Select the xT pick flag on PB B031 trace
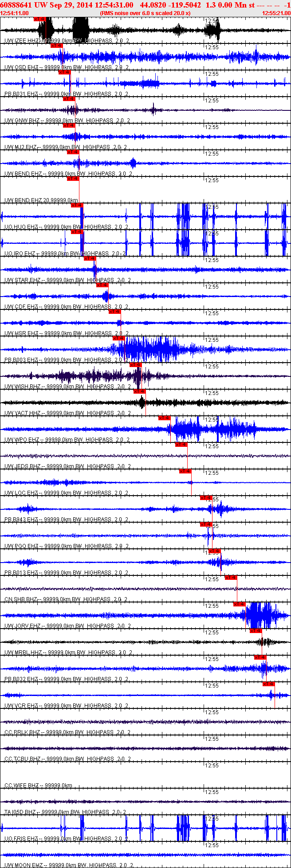 tap(64, 72)
